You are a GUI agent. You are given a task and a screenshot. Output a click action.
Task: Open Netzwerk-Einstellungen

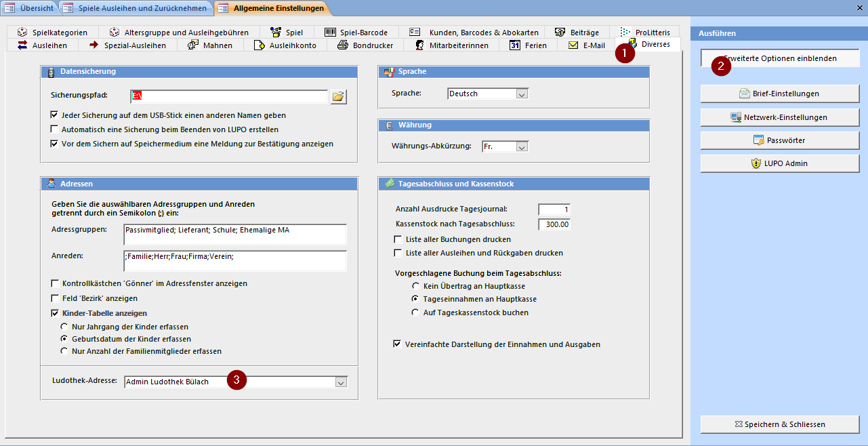point(780,117)
